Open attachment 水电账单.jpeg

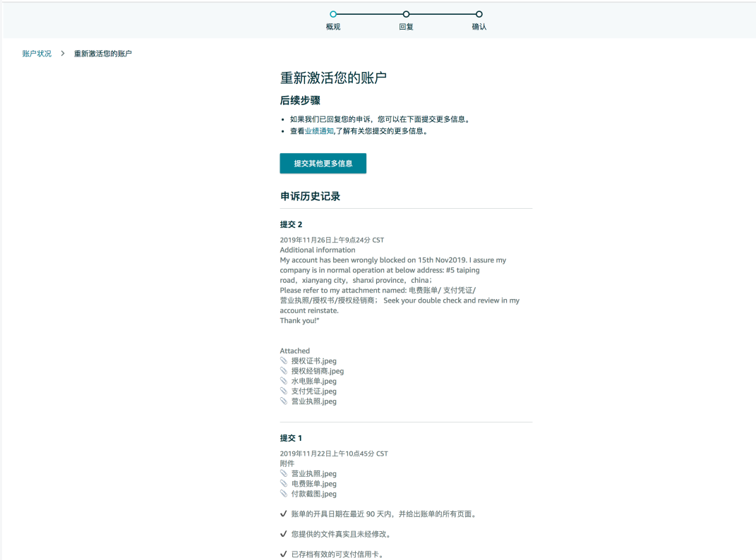point(314,381)
